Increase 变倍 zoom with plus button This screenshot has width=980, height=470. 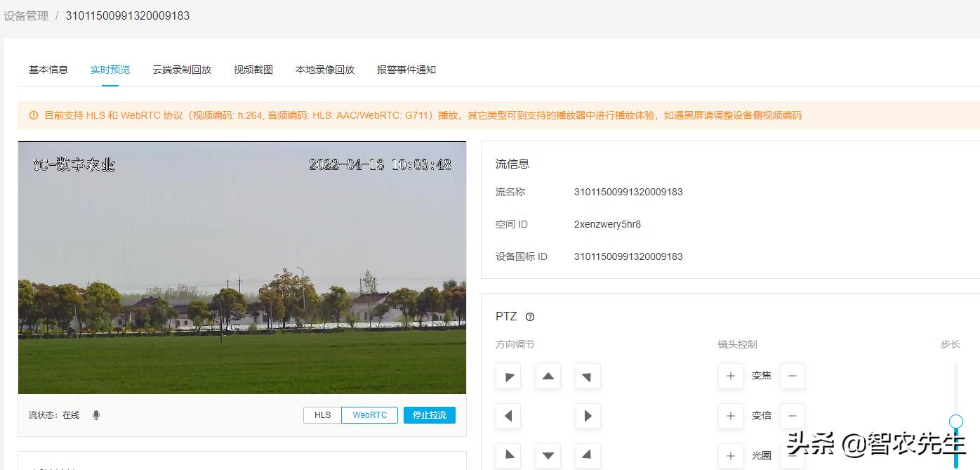coord(730,416)
